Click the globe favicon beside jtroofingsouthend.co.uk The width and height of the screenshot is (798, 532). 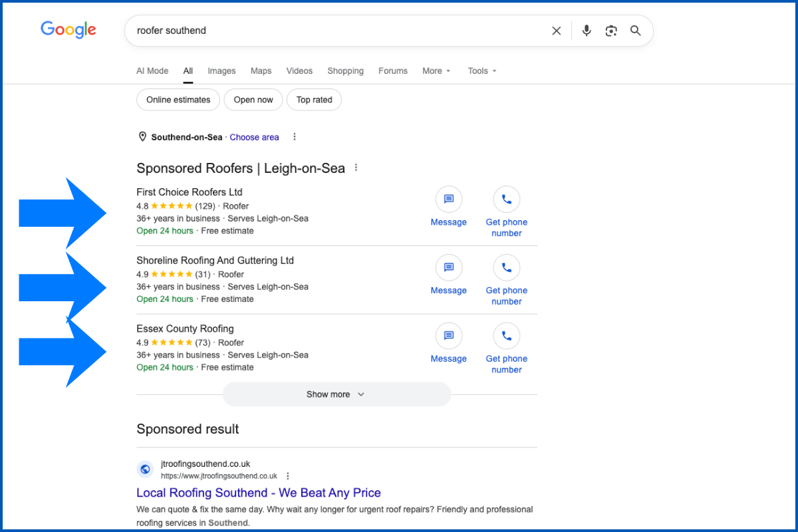click(145, 469)
